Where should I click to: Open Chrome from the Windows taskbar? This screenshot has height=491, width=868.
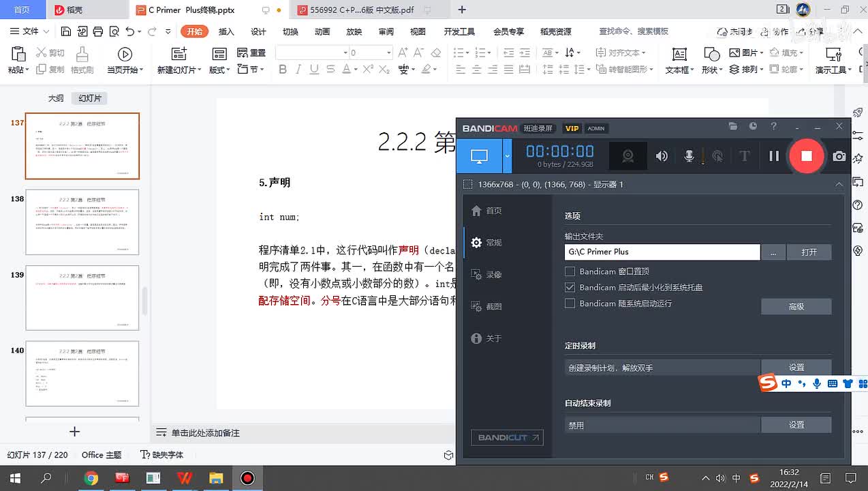click(91, 478)
